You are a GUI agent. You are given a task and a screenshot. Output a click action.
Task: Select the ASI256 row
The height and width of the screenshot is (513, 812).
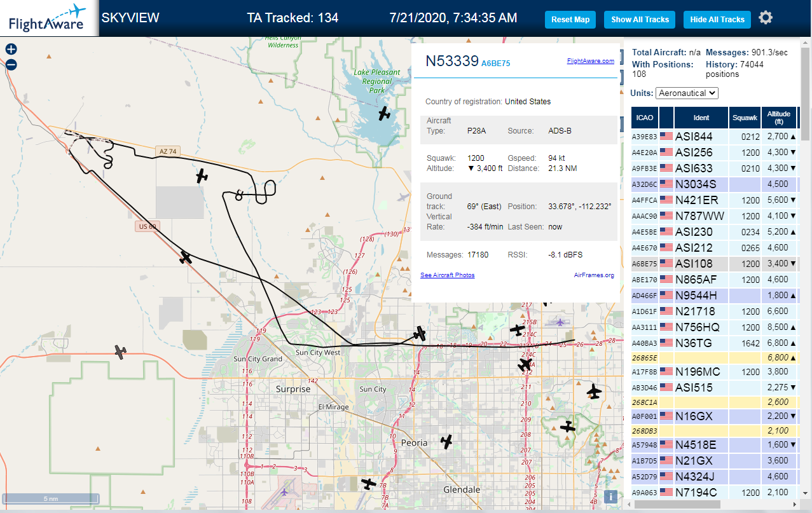tap(715, 153)
